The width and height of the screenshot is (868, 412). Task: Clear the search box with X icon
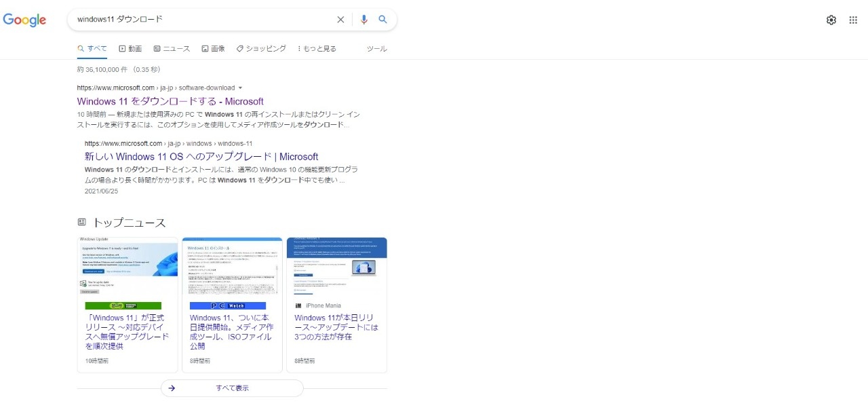(340, 20)
